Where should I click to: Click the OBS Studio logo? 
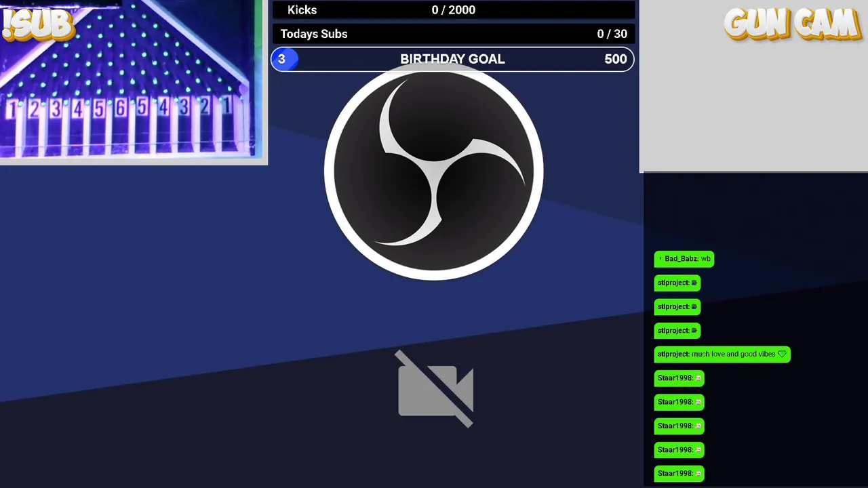[434, 171]
